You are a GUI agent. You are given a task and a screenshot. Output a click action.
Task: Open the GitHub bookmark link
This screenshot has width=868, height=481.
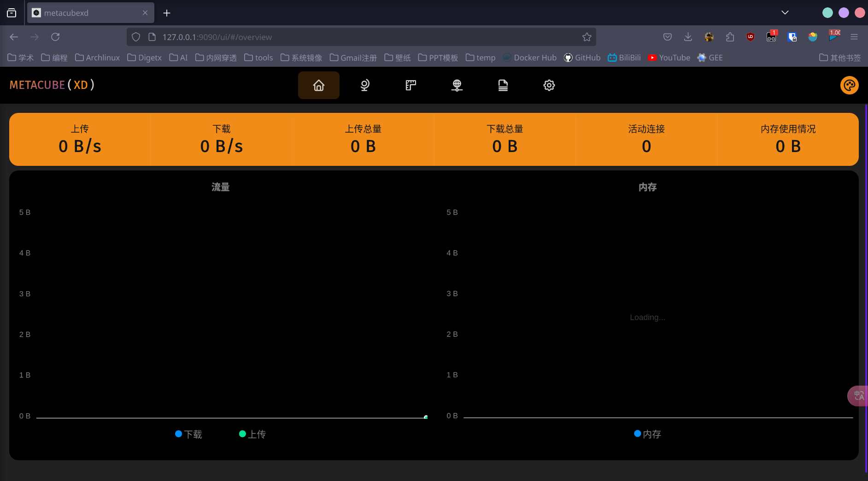(x=582, y=58)
